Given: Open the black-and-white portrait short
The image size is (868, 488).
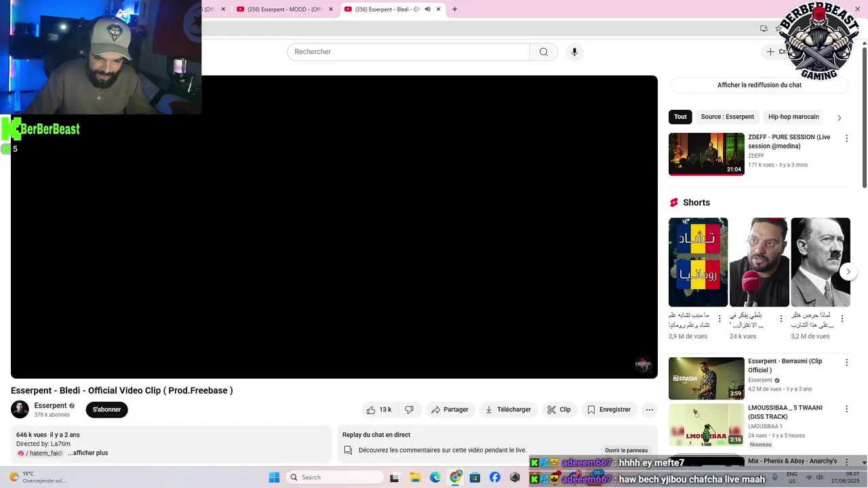Looking at the screenshot, I should click(821, 262).
